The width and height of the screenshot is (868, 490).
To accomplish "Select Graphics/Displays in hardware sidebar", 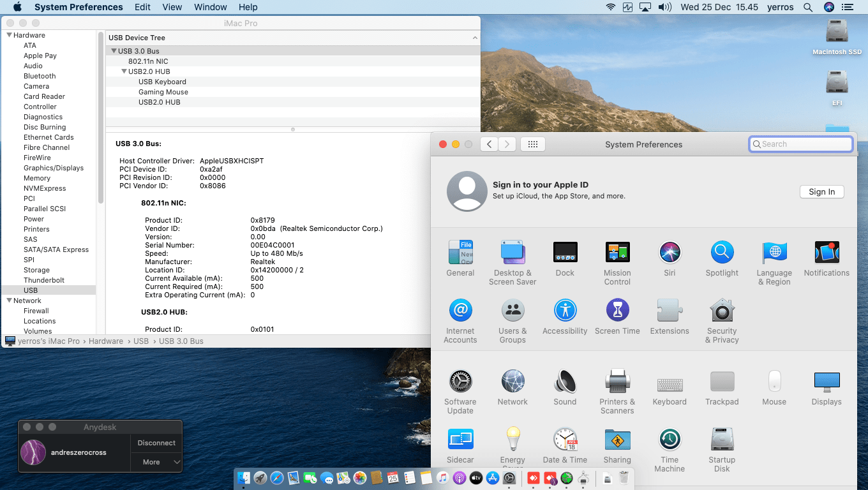I will [54, 168].
